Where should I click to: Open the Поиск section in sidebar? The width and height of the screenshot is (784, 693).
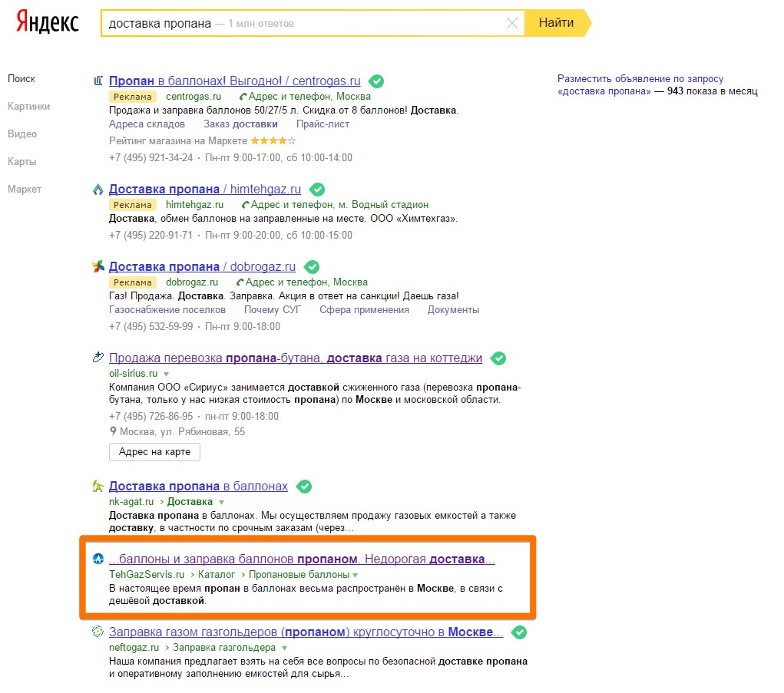[x=22, y=78]
